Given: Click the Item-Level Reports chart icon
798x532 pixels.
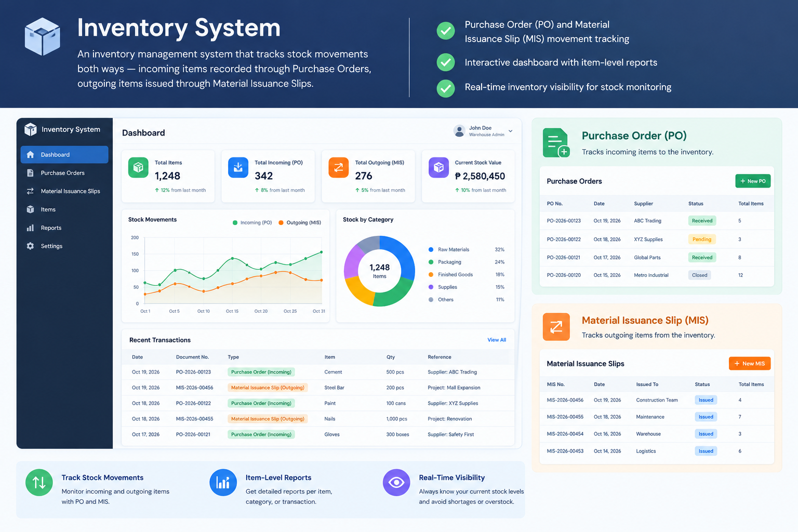Looking at the screenshot, I should (223, 483).
